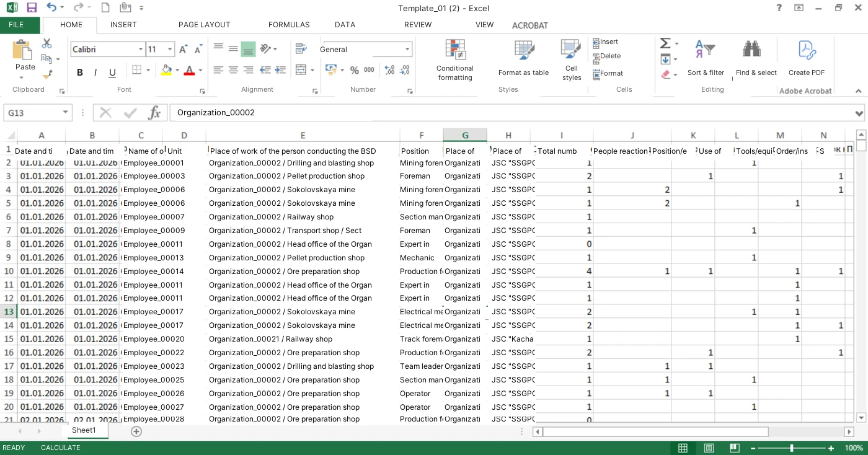Copy the selection in Clipboard group
Viewport: 868px width, 455px height.
(x=46, y=59)
